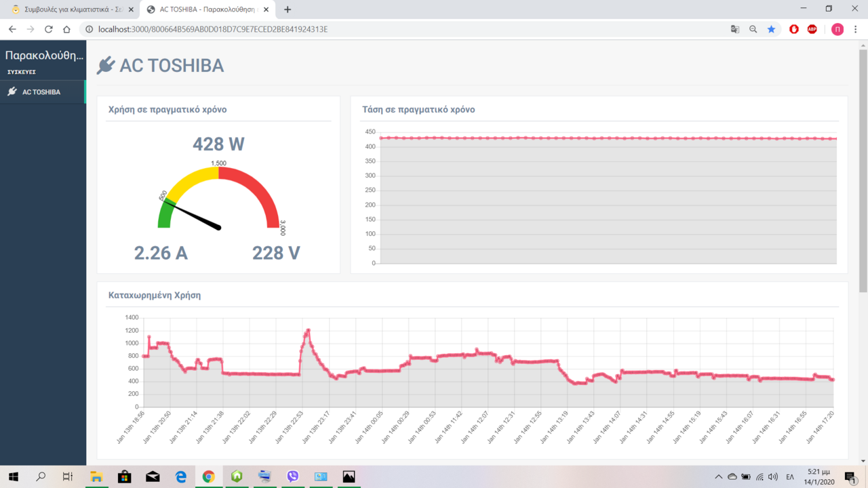868x488 pixels.
Task: Open the Action Center notifications
Action: click(850, 476)
